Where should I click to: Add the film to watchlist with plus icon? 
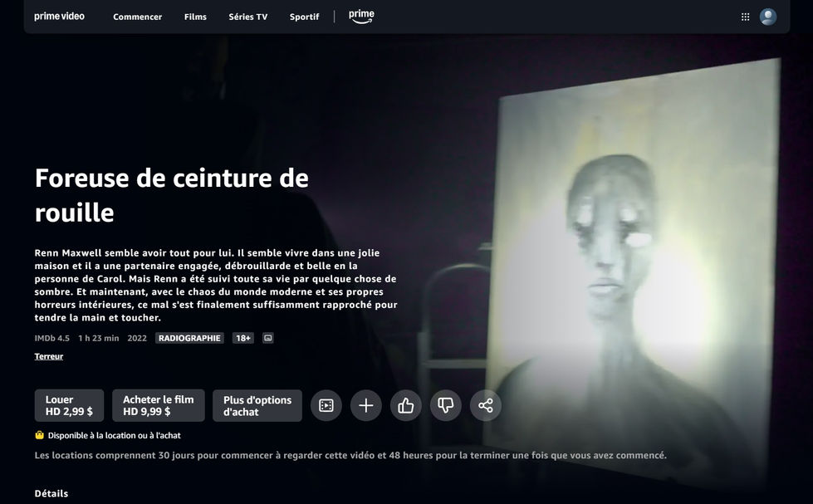pos(366,405)
